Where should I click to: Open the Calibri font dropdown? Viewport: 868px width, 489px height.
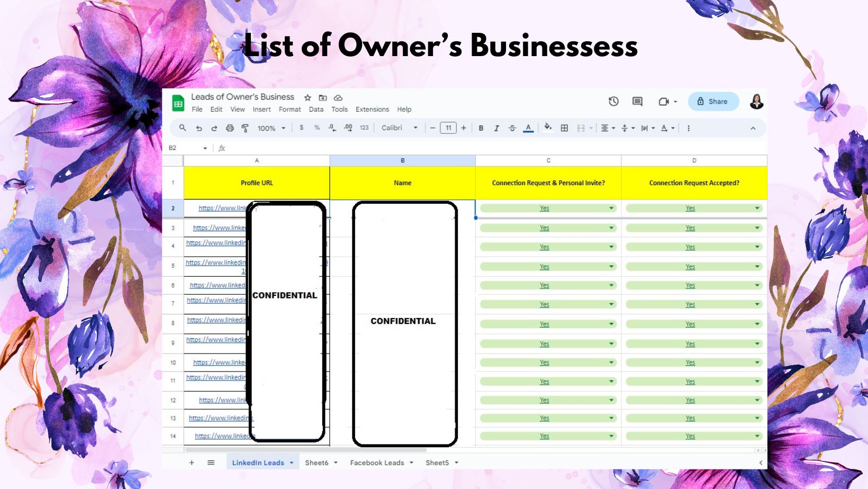click(x=400, y=128)
